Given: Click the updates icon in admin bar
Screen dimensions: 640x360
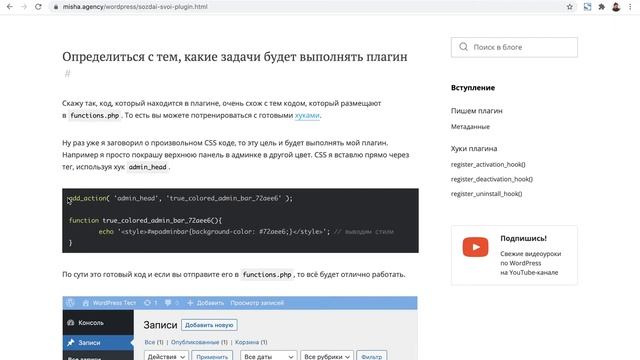Looking at the screenshot, I should (x=147, y=303).
